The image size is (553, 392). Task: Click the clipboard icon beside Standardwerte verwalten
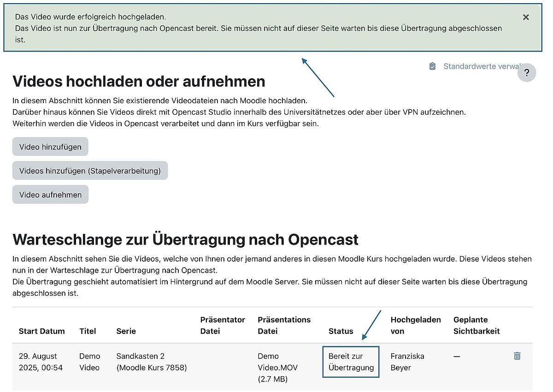(432, 66)
